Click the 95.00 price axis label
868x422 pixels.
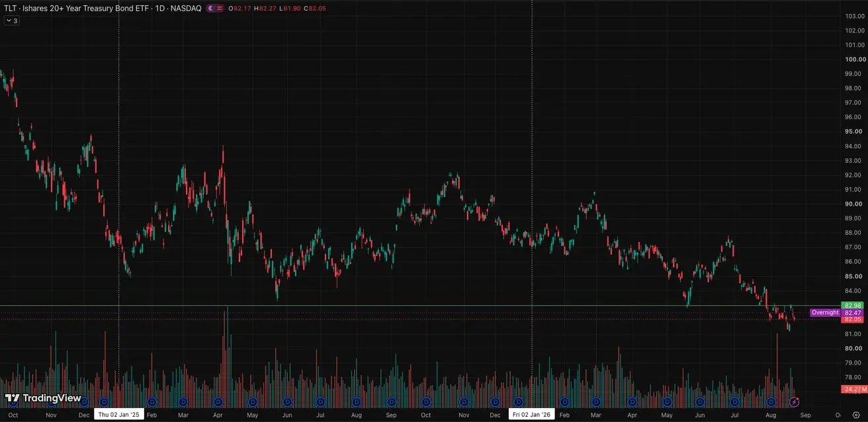coord(854,131)
